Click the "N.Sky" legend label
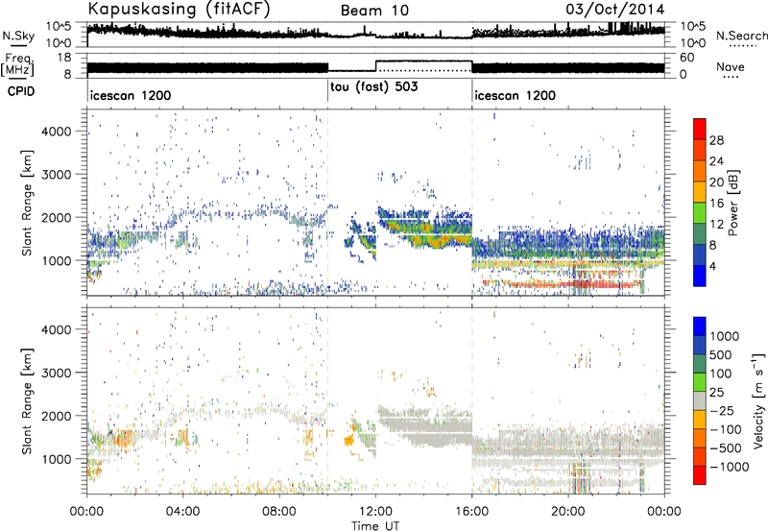The width and height of the screenshot is (768, 532). pyautogui.click(x=18, y=36)
